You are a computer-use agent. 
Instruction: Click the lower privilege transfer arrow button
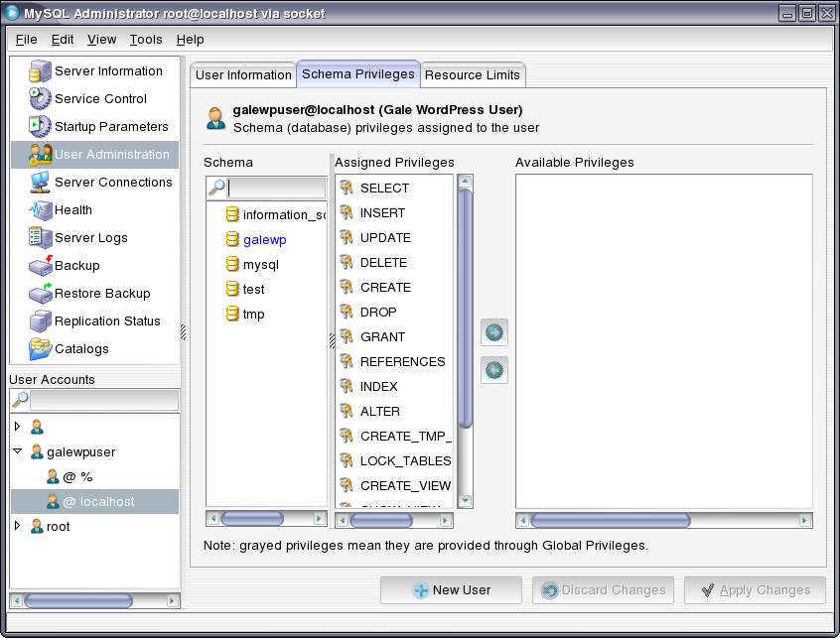click(x=493, y=370)
